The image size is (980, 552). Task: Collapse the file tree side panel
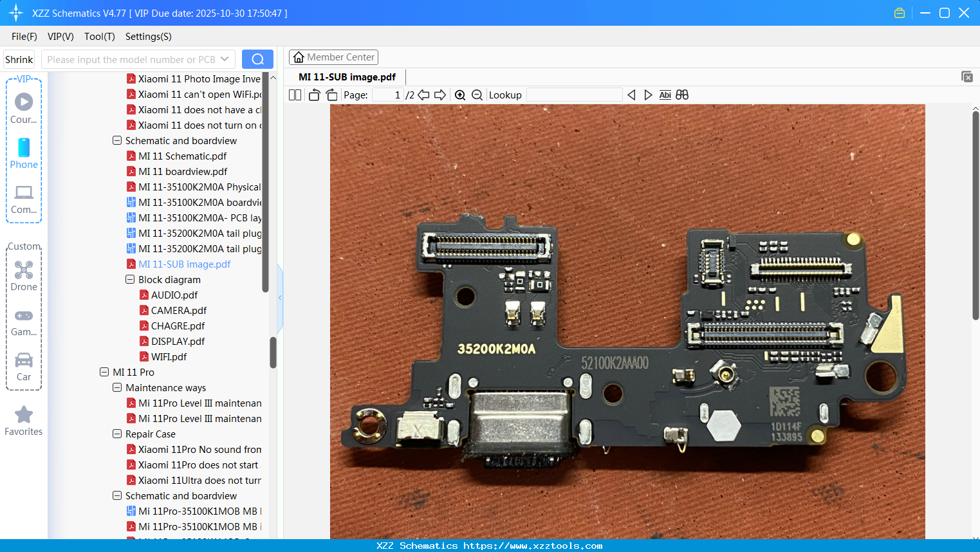tap(279, 297)
